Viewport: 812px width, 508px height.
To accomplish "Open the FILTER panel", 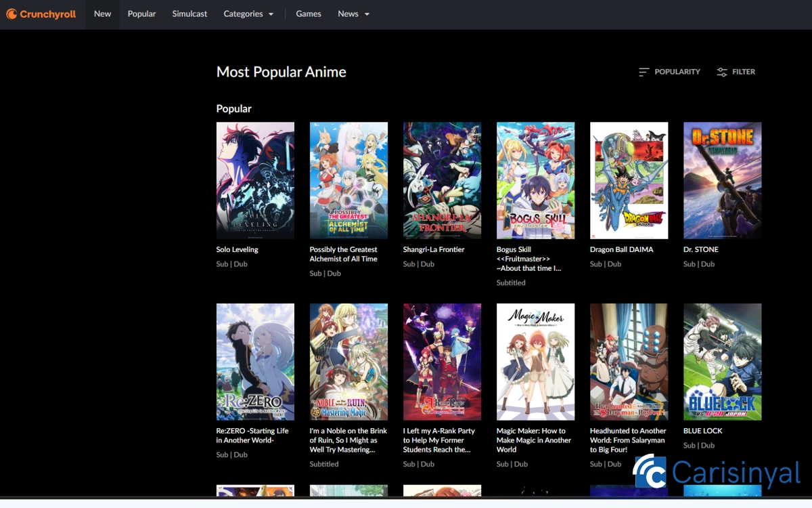I will pyautogui.click(x=736, y=72).
